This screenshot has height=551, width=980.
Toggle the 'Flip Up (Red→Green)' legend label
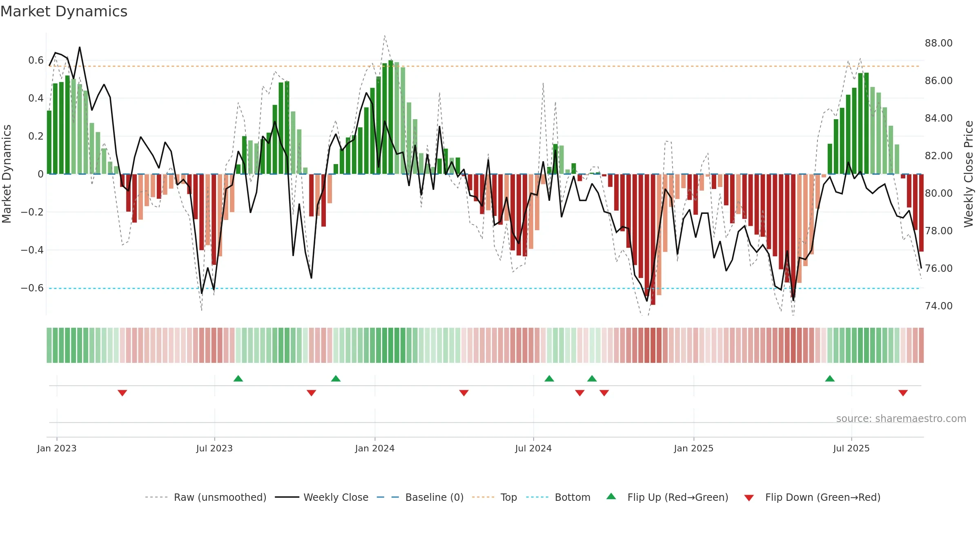[678, 497]
